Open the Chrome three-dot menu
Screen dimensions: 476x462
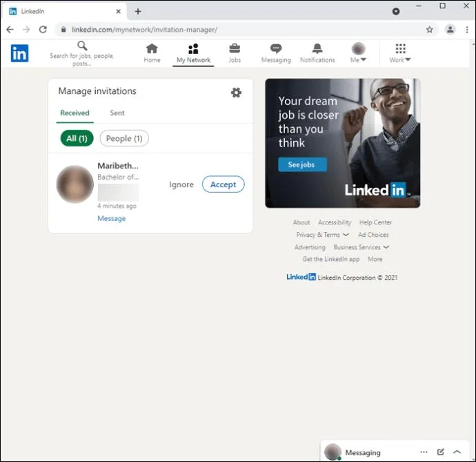(x=467, y=30)
